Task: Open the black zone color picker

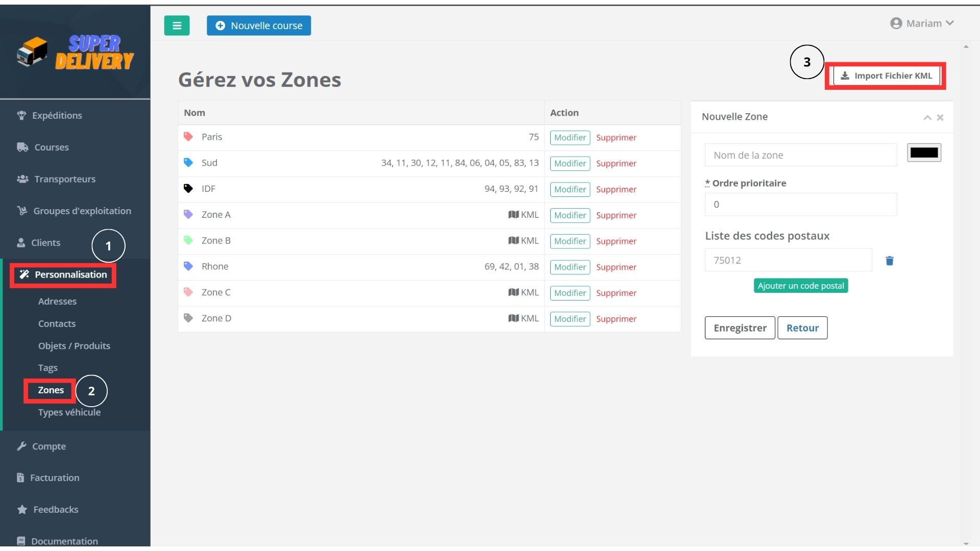Action: click(x=924, y=153)
